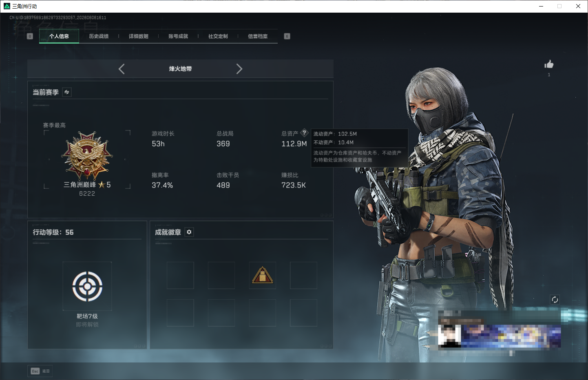Open the 账号成就 tab
Viewport: 588px width, 380px height.
[178, 36]
